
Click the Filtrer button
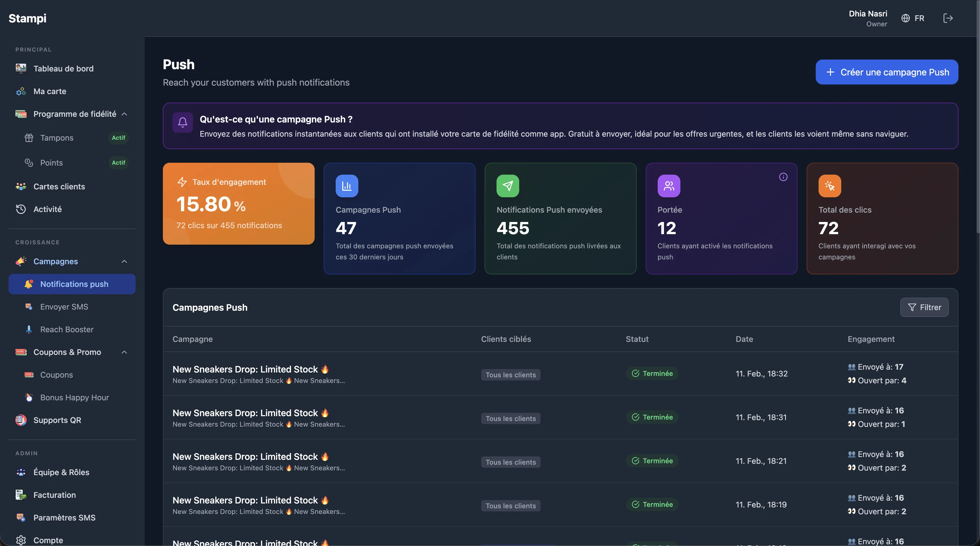tap(924, 307)
